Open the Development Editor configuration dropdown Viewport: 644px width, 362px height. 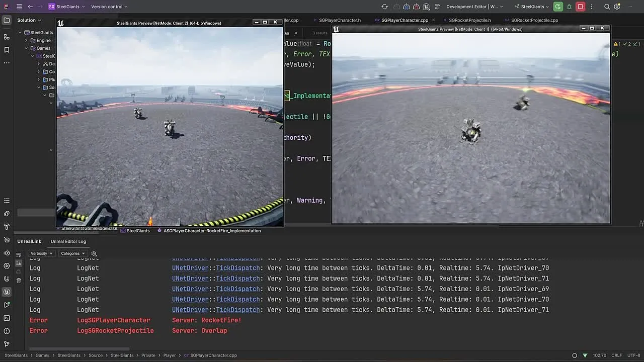click(x=474, y=7)
